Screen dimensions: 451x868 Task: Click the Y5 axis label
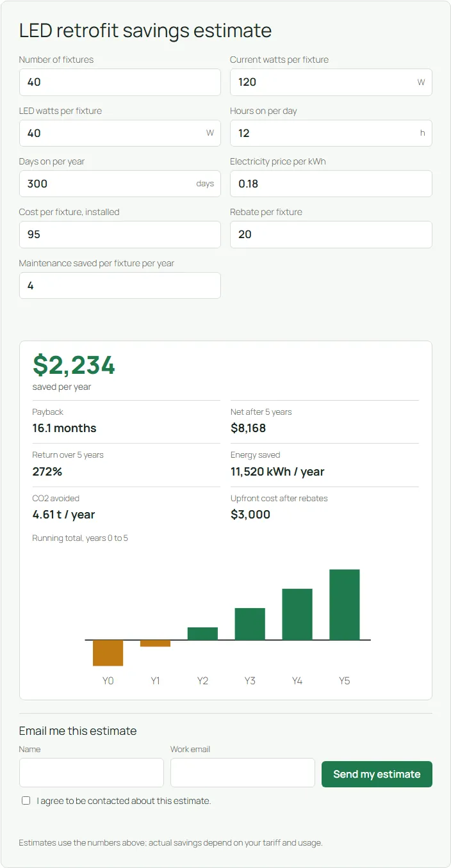(x=345, y=680)
